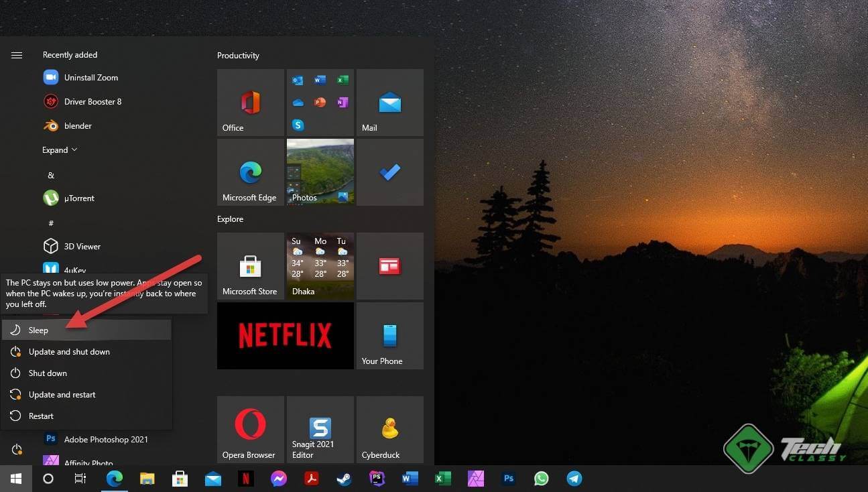Open the Microsoft Store tile
This screenshot has height=492, width=868.
[250, 265]
